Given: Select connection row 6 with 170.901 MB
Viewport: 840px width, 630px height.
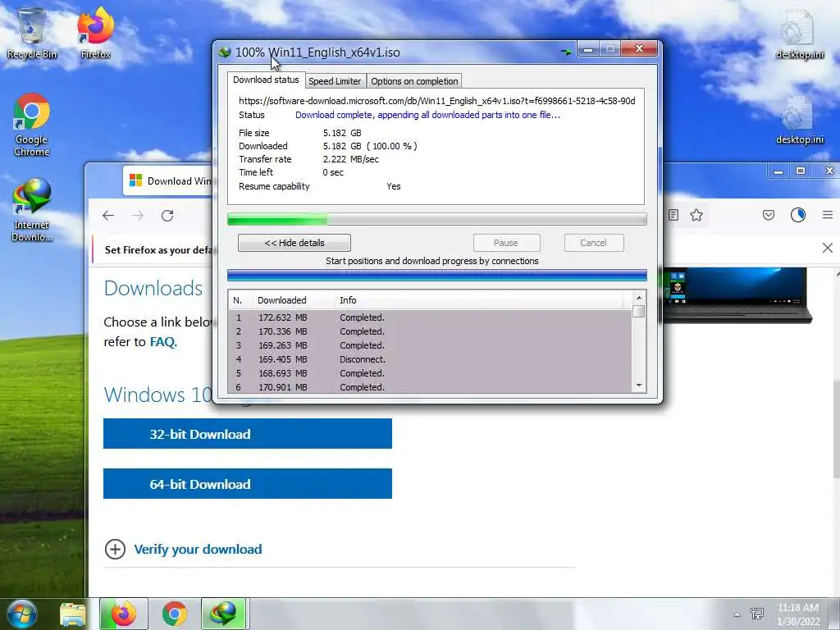Looking at the screenshot, I should click(x=430, y=387).
